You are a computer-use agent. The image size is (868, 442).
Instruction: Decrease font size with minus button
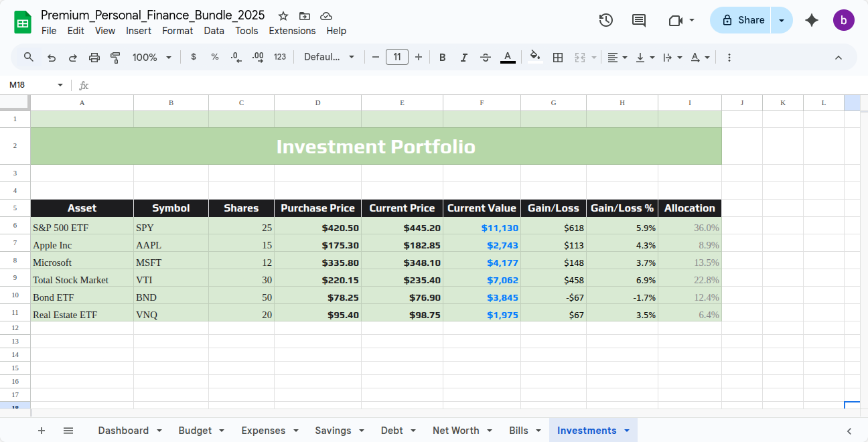point(376,57)
